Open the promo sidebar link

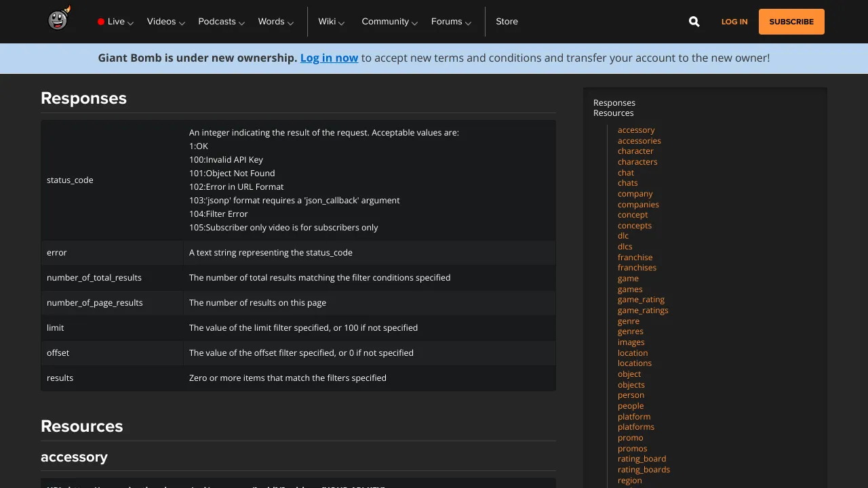click(x=631, y=438)
